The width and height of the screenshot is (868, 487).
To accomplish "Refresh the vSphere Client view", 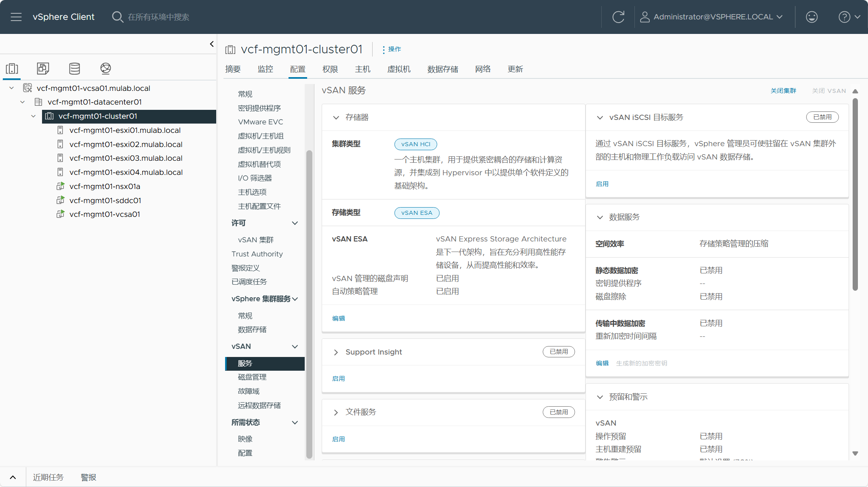I will pyautogui.click(x=618, y=17).
